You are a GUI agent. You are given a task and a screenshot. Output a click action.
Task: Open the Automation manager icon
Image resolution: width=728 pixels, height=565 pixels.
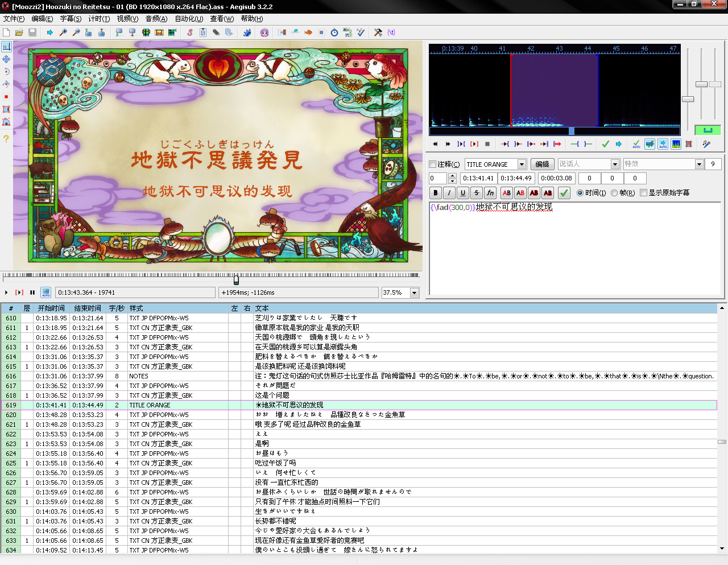pos(247,32)
